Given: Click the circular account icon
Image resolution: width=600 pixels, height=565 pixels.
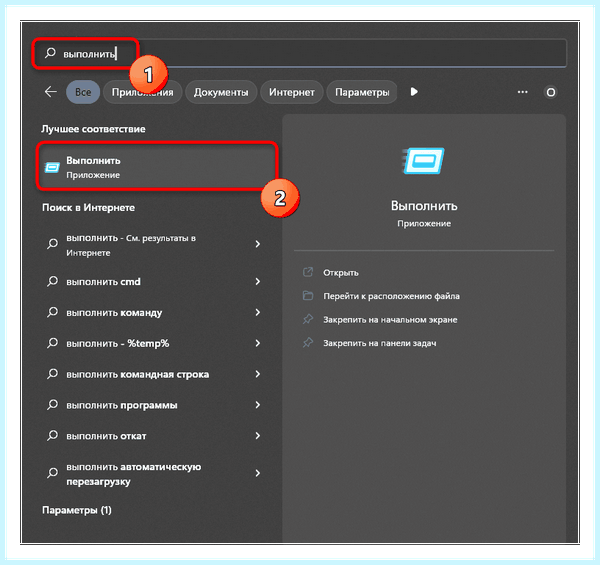Looking at the screenshot, I should [551, 92].
